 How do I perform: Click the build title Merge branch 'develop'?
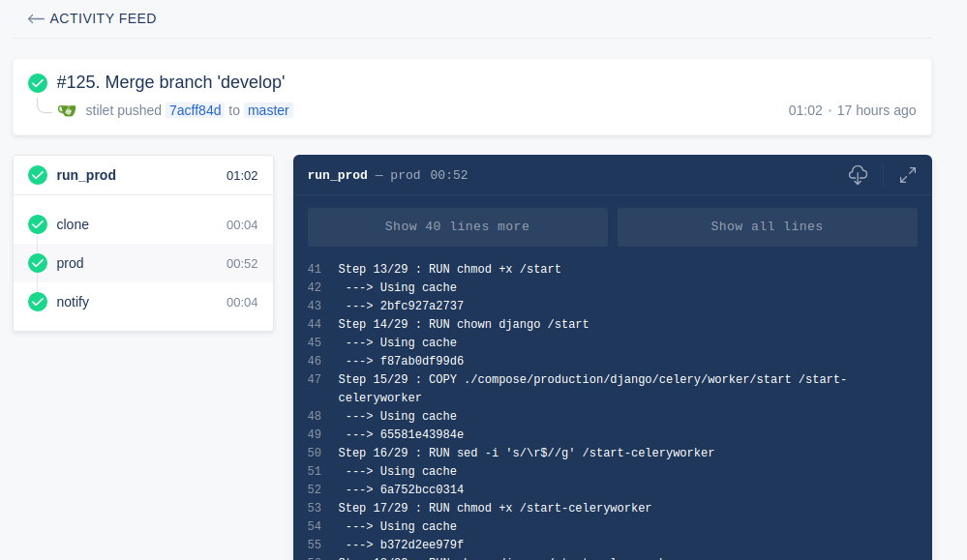[170, 83]
